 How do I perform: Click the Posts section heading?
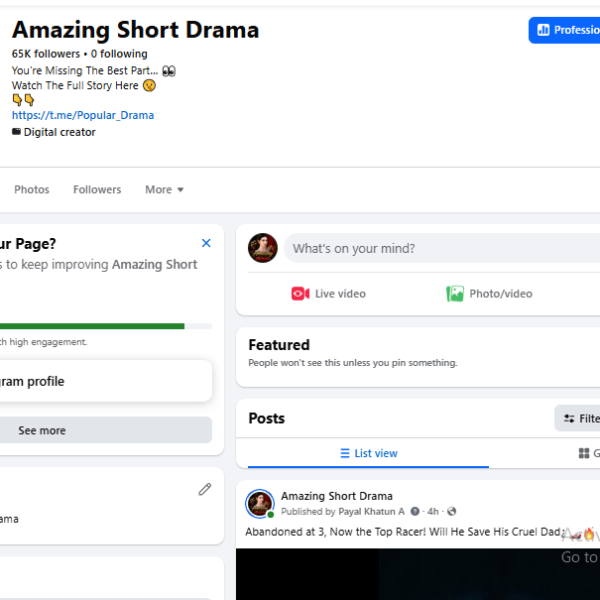[267, 418]
